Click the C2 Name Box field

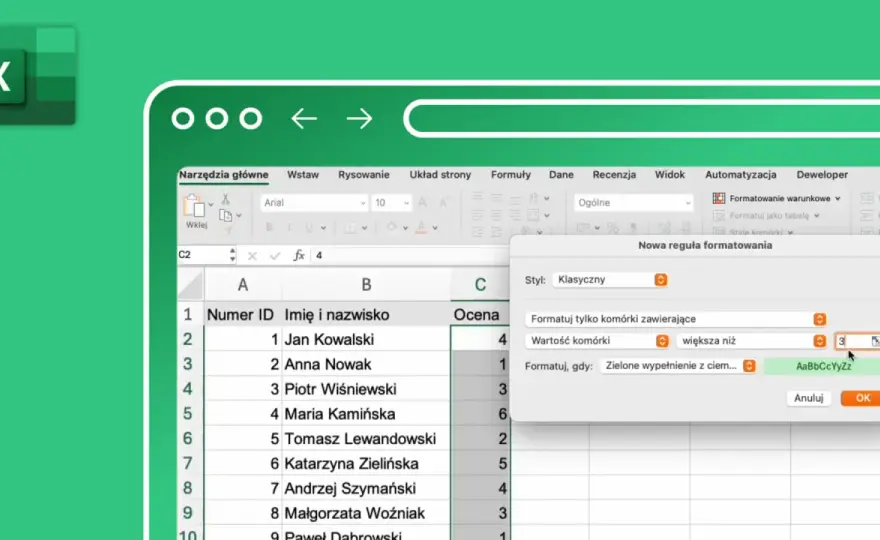pos(203,255)
